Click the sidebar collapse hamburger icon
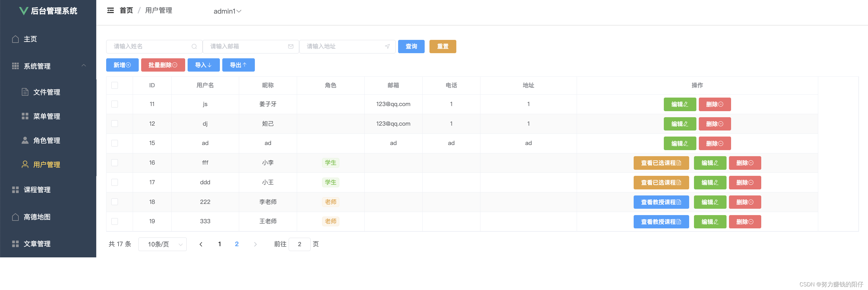Viewport: 868px width, 290px height. (x=110, y=11)
